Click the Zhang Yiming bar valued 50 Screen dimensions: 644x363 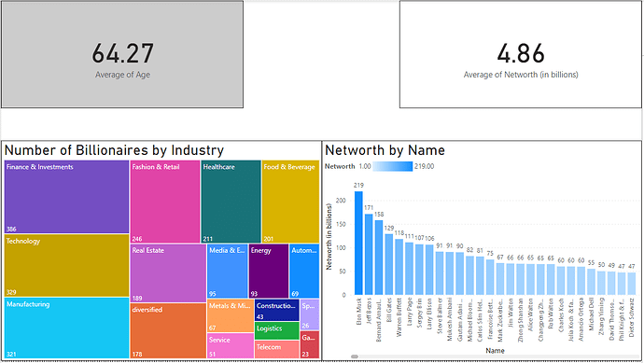coord(601,283)
